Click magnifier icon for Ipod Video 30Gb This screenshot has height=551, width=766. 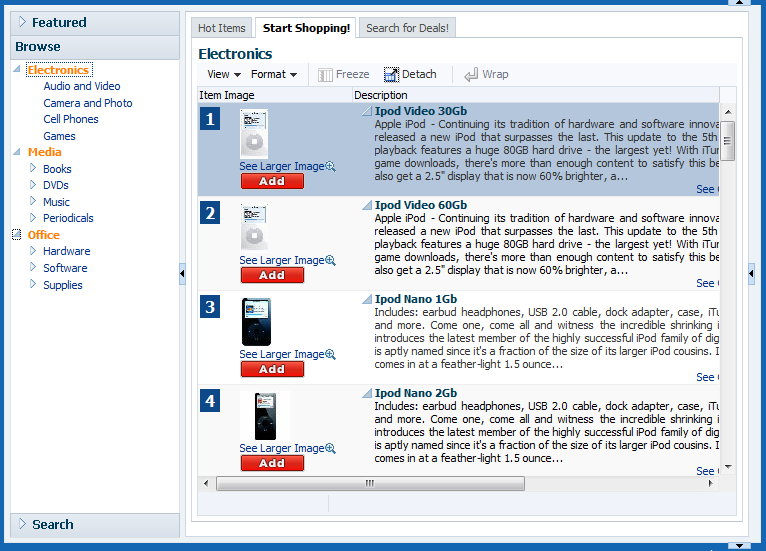click(331, 167)
